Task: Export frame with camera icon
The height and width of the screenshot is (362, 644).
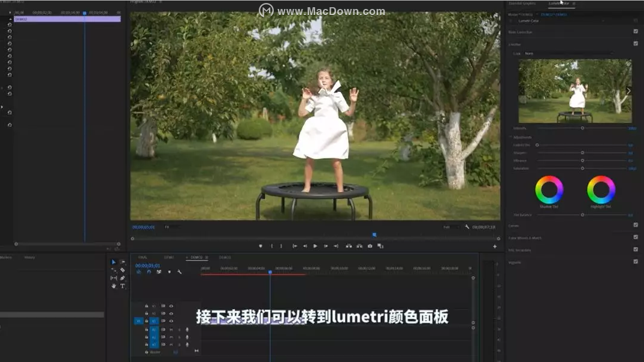Action: [370, 246]
